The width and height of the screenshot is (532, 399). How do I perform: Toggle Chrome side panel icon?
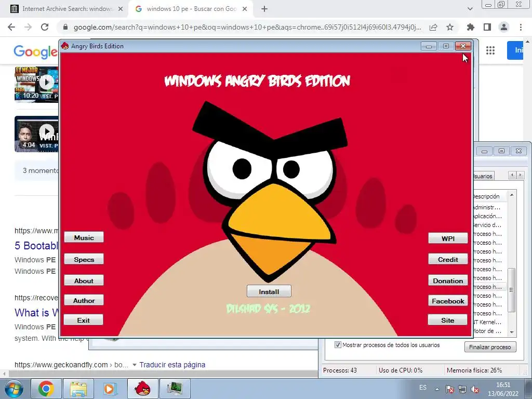[487, 27]
